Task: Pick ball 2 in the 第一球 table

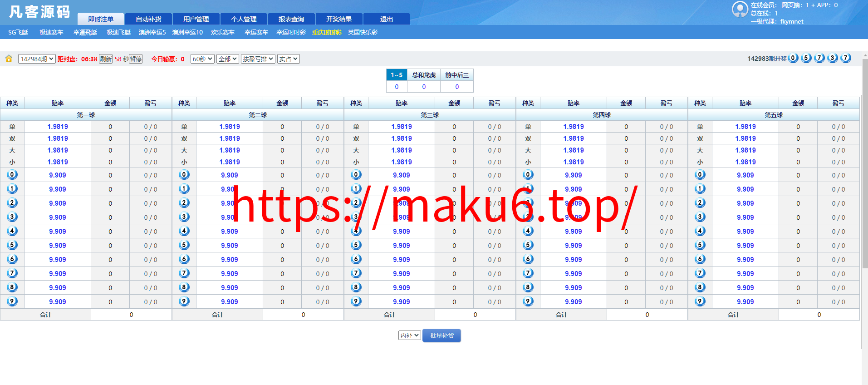Action: click(12, 203)
